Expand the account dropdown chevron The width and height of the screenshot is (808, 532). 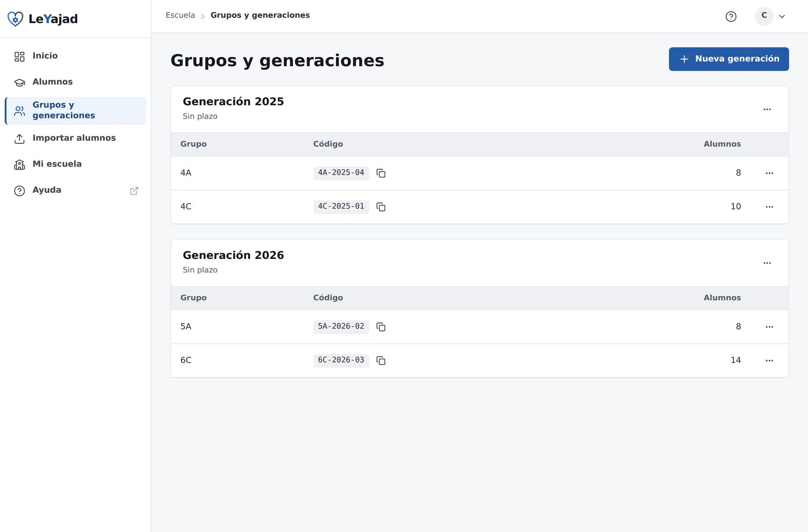pos(782,17)
